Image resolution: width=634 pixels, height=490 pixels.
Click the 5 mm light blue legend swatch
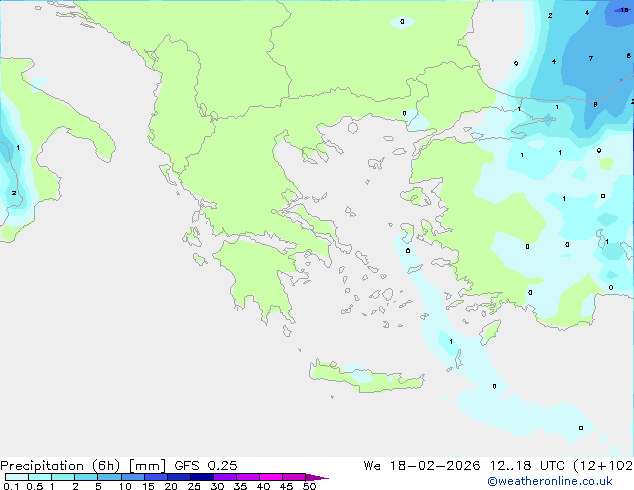[x=109, y=477]
